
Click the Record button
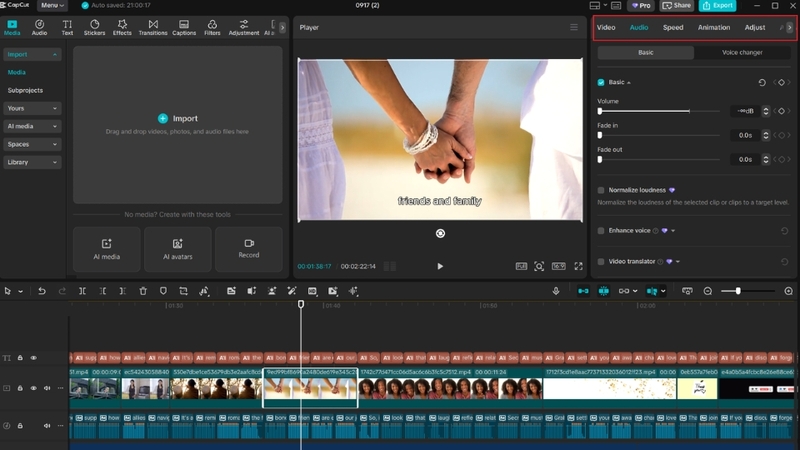pyautogui.click(x=249, y=248)
